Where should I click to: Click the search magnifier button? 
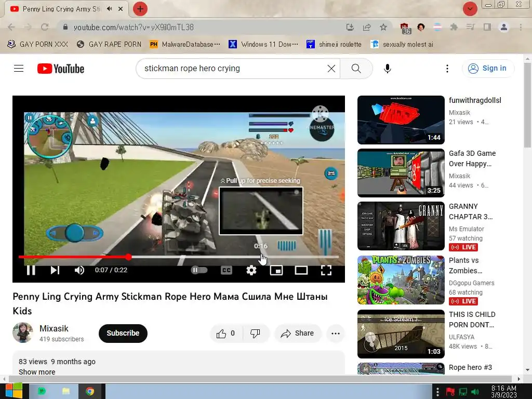click(356, 69)
